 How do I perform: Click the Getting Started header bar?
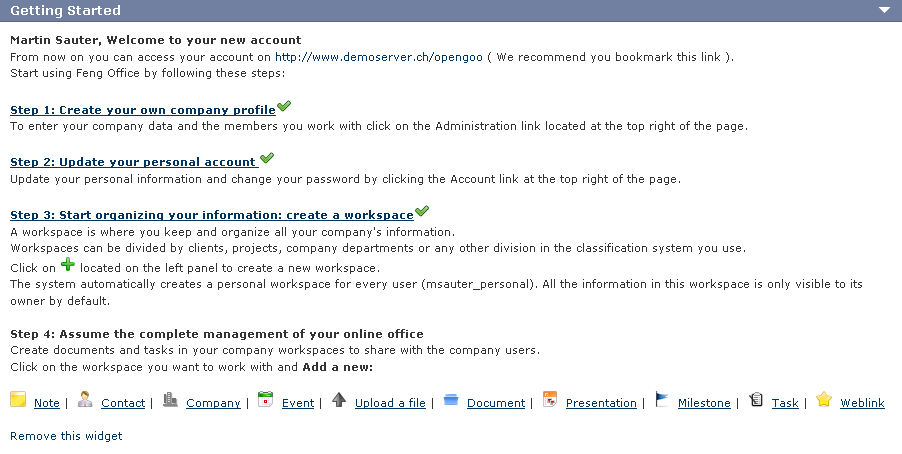(451, 10)
